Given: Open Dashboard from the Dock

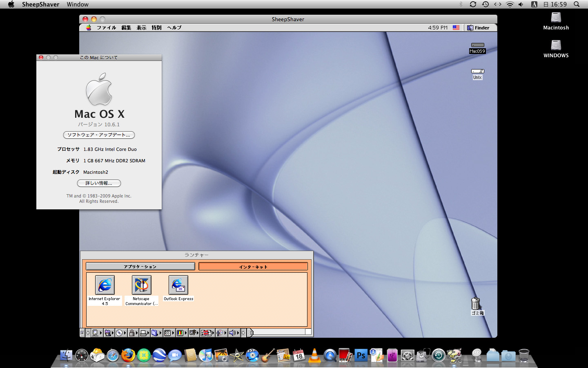Looking at the screenshot, I should (x=82, y=355).
